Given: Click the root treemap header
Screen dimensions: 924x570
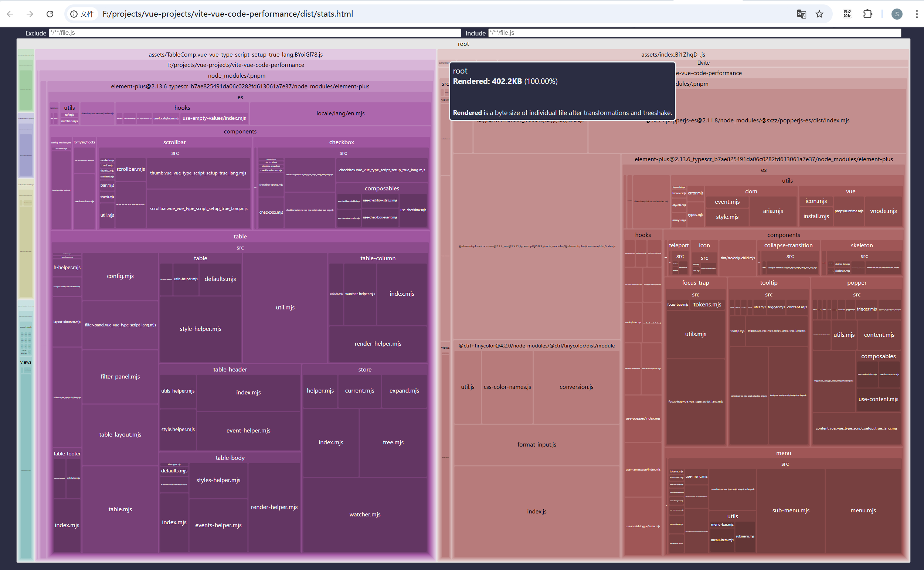Looking at the screenshot, I should 463,44.
